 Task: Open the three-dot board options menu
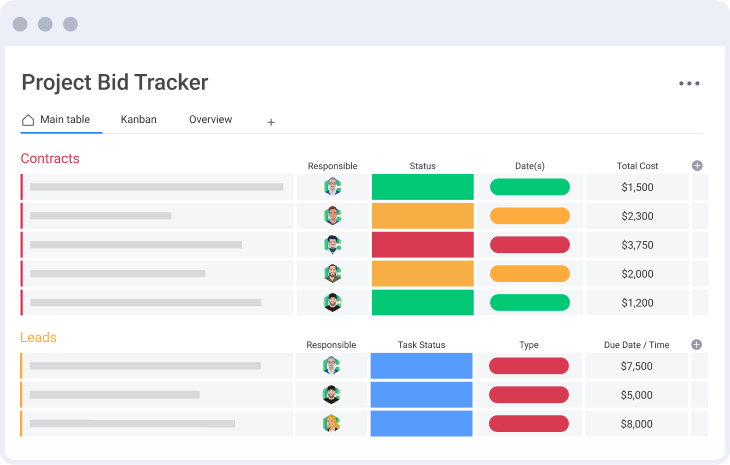click(689, 84)
